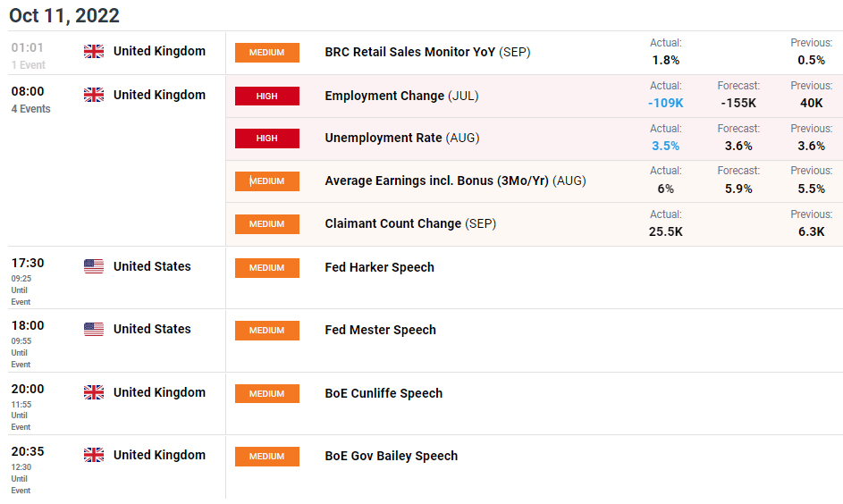Screen dimensions: 843x504
Task: Open the BoE Gov Bailey Speech event
Action: (x=392, y=456)
